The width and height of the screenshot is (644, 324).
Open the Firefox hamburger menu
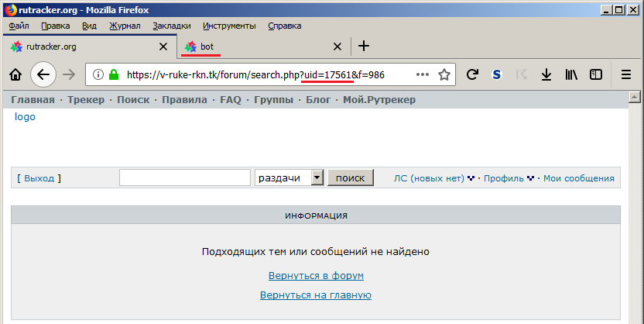point(626,75)
